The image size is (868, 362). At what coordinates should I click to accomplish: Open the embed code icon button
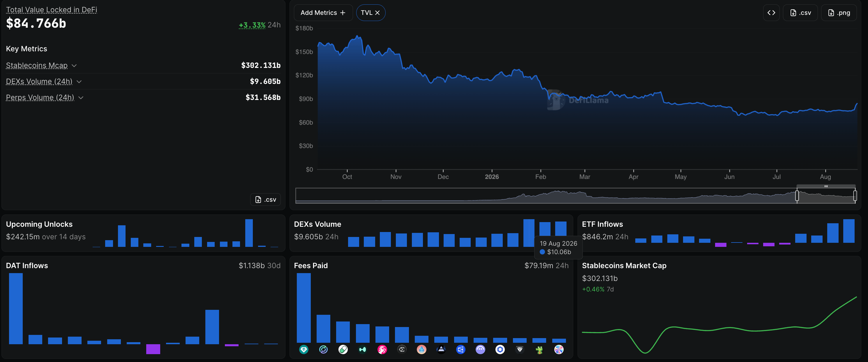[x=771, y=13]
